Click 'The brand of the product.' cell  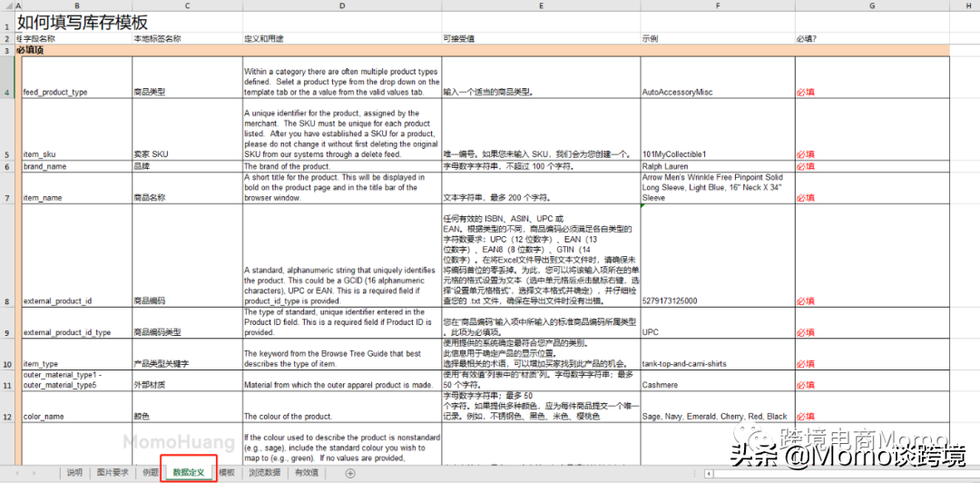point(342,166)
